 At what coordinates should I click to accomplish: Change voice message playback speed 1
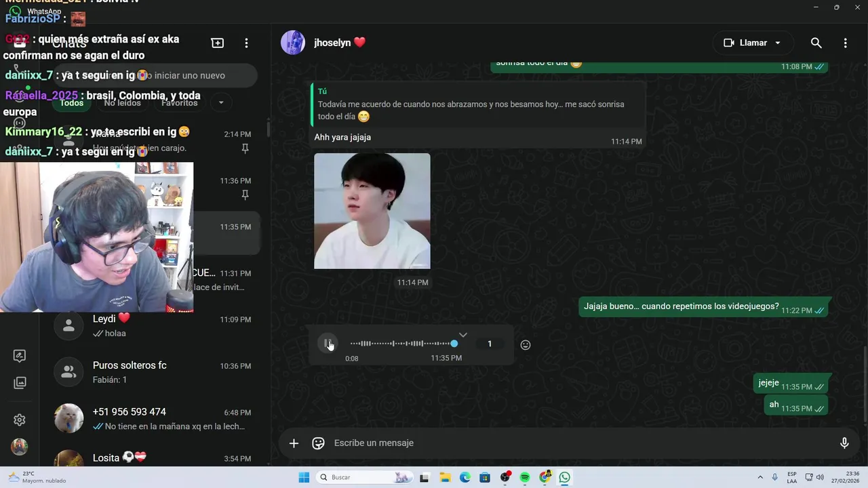[x=490, y=344]
